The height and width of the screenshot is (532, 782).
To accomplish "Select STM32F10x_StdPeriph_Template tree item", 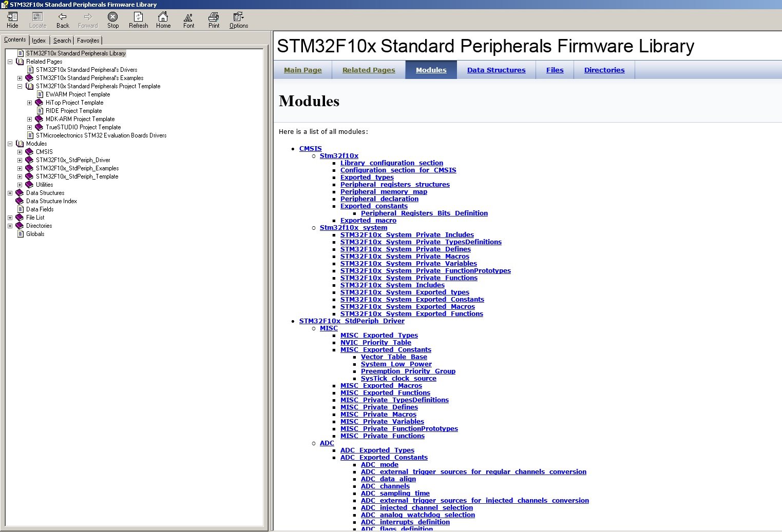I will (77, 176).
